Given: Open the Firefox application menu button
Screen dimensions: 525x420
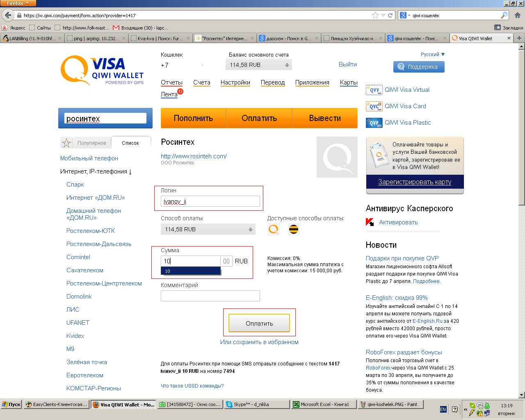Looking at the screenshot, I should click(x=18, y=3).
